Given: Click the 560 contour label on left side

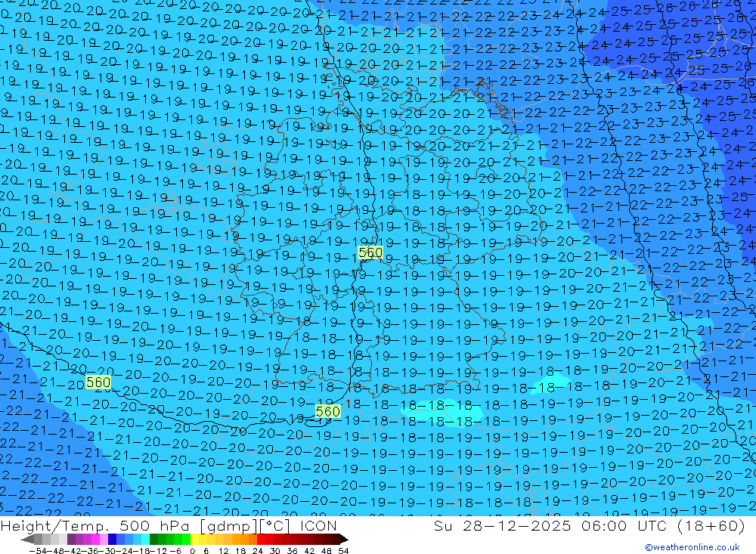Looking at the screenshot, I should coord(98,382).
